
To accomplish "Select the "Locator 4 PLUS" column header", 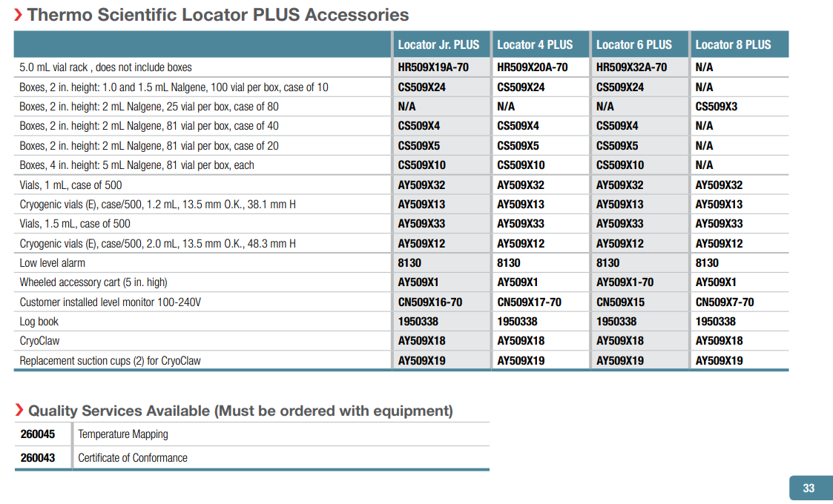I will point(534,44).
